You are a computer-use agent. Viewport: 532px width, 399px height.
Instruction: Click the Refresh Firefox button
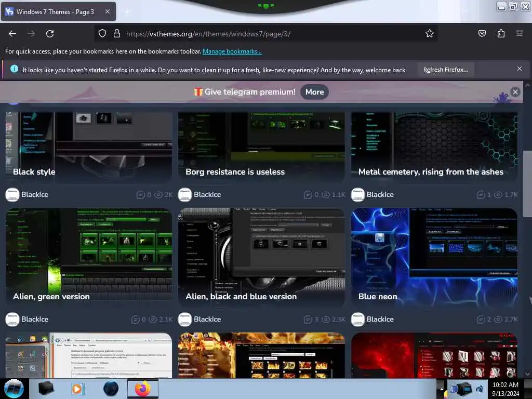(445, 70)
